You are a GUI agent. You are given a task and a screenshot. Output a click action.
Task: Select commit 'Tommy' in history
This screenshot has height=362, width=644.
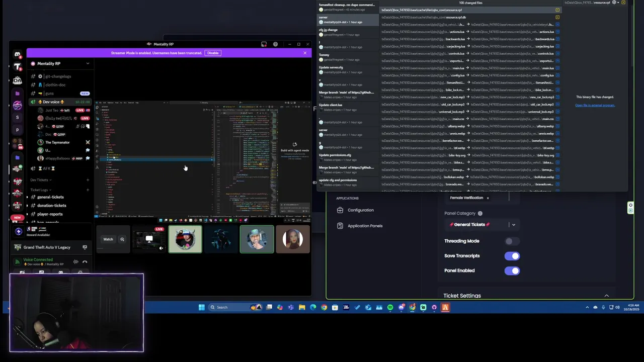[347, 57]
